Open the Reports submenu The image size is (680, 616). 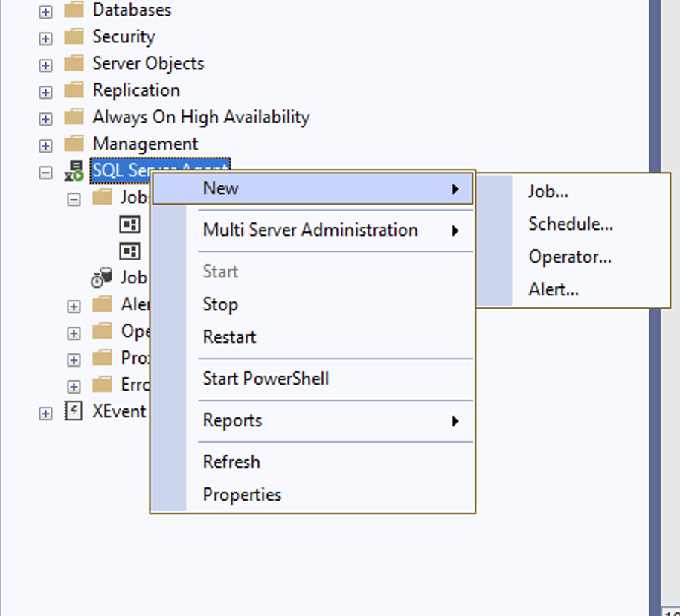tap(312, 421)
